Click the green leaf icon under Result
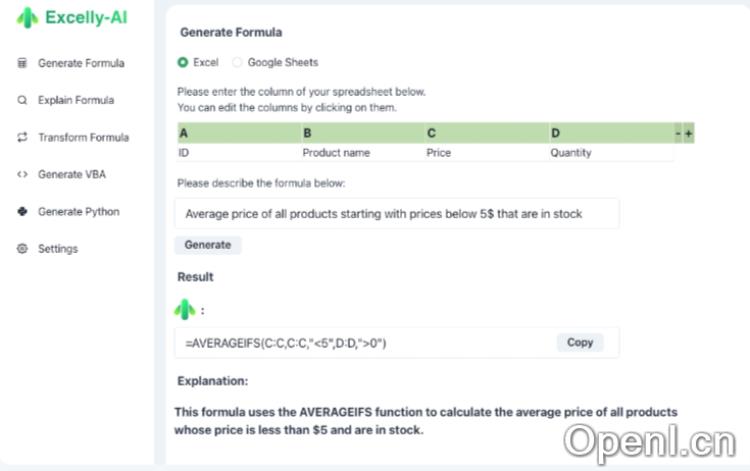The height and width of the screenshot is (471, 750). 185,310
